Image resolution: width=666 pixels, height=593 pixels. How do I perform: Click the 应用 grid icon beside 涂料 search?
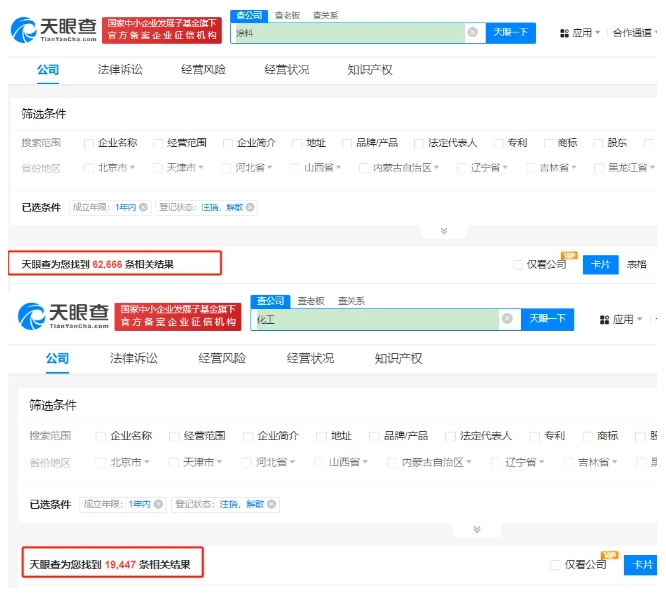pyautogui.click(x=564, y=33)
